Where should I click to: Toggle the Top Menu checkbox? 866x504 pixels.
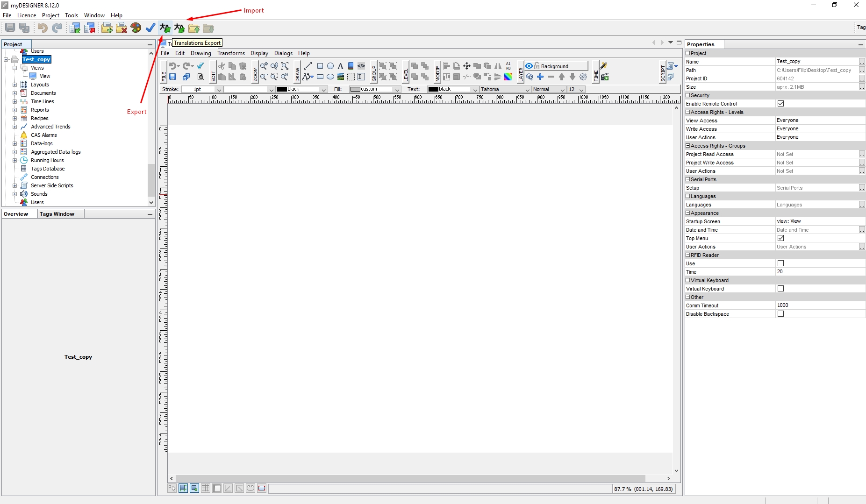[780, 238]
